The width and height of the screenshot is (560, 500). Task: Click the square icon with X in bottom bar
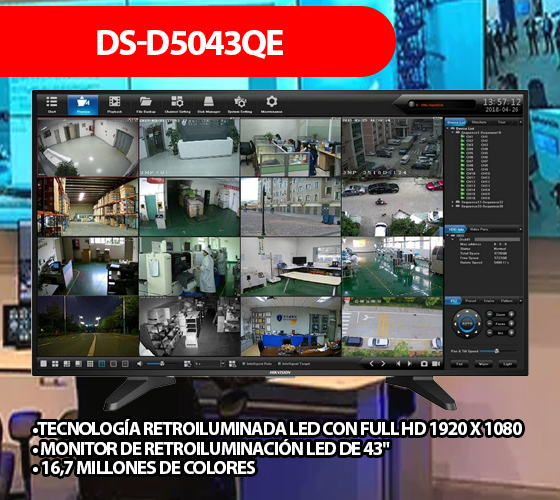113,364
